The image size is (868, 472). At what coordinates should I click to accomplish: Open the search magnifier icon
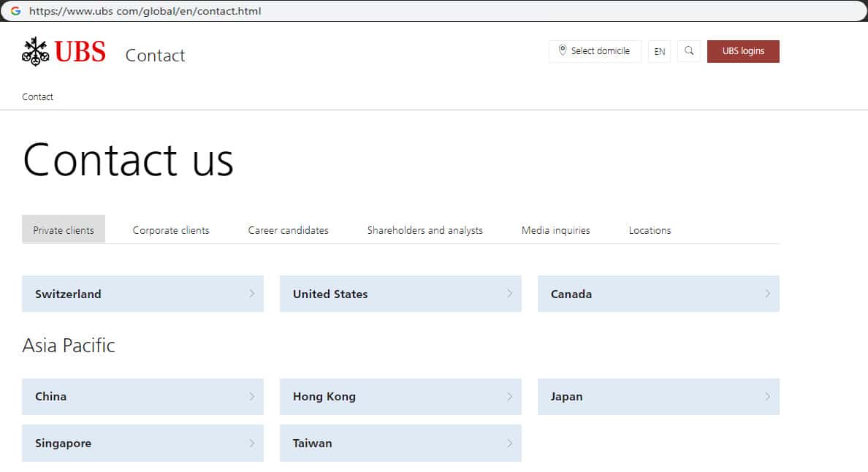689,51
